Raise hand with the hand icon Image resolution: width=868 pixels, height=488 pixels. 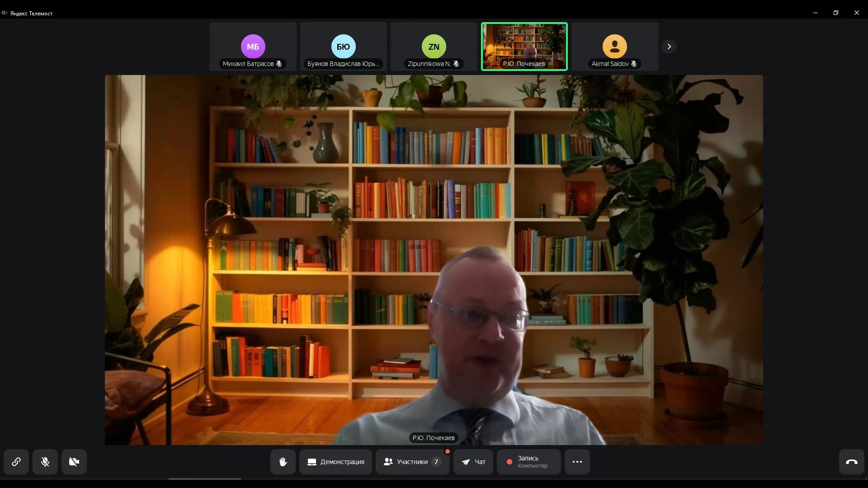click(x=283, y=462)
